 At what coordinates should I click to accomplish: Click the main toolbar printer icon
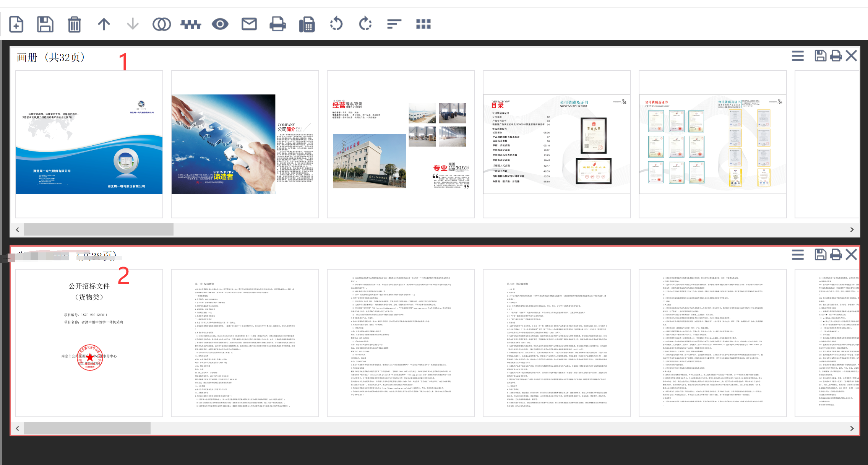pos(278,24)
